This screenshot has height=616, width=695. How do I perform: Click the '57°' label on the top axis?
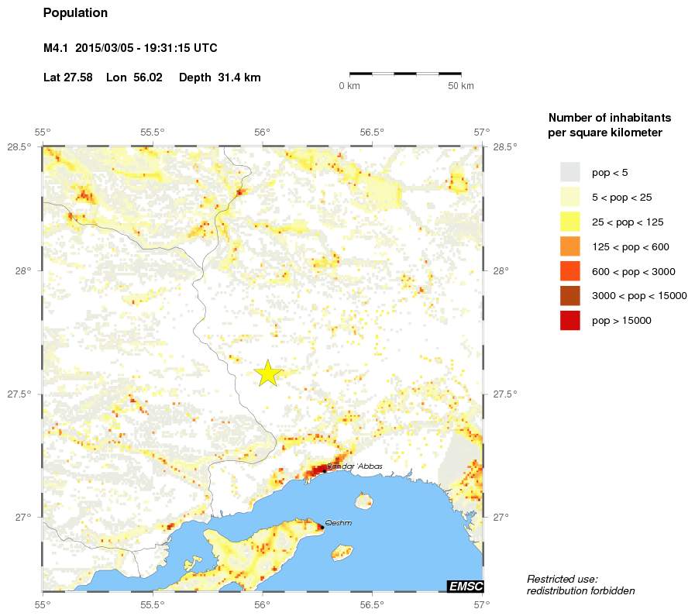[x=482, y=132]
